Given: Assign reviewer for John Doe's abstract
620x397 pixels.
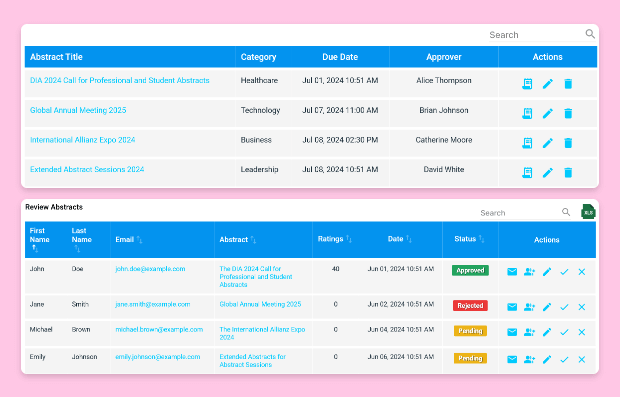Looking at the screenshot, I should point(529,272).
